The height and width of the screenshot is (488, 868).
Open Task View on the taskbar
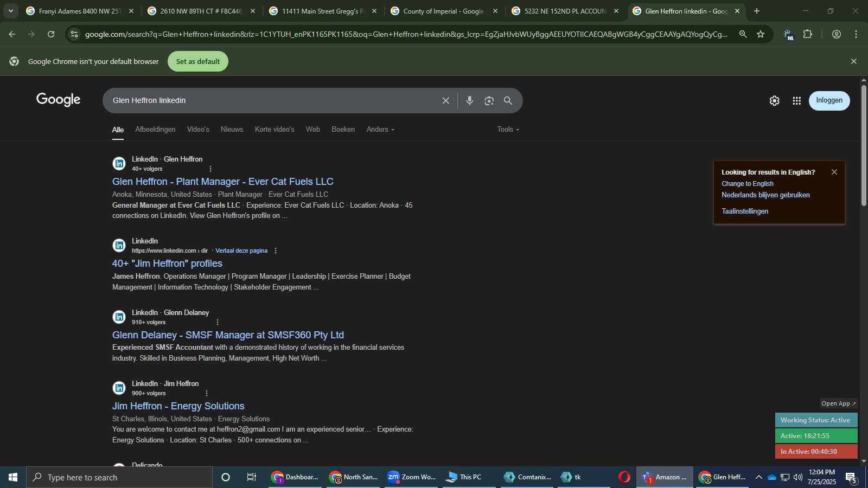click(251, 477)
